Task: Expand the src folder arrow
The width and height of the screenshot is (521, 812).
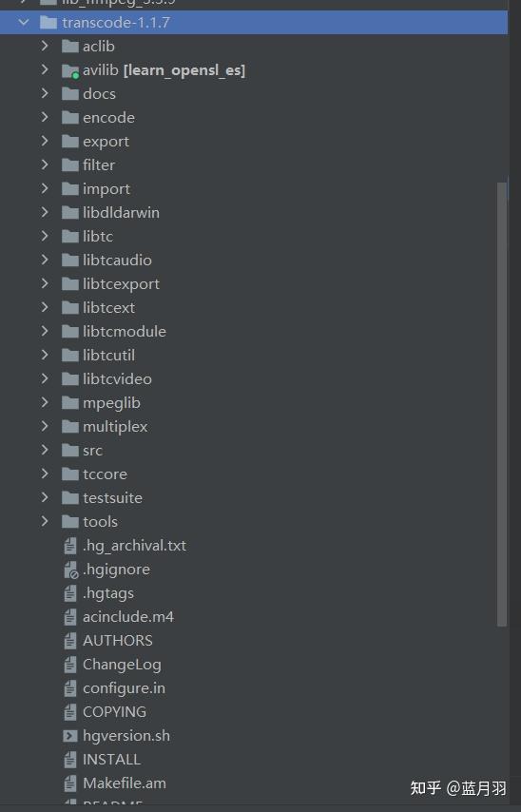Action: coord(45,450)
